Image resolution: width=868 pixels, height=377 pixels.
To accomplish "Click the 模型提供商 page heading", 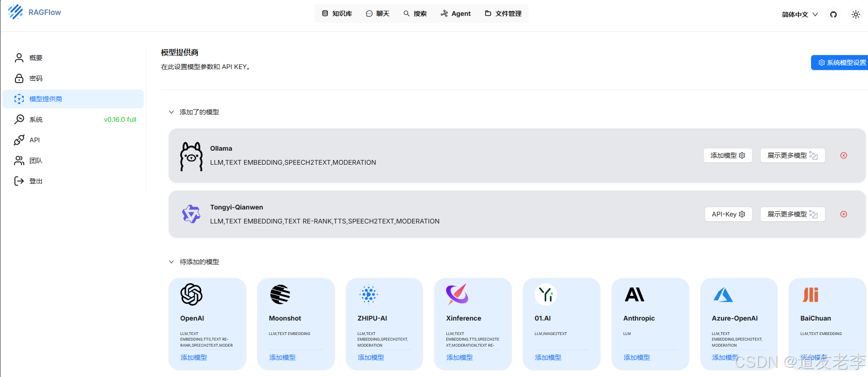I will click(180, 52).
